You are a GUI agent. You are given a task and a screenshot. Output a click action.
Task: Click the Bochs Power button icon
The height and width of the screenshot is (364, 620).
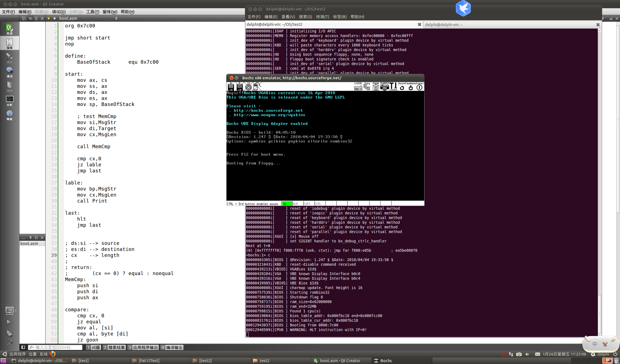pyautogui.click(x=419, y=87)
